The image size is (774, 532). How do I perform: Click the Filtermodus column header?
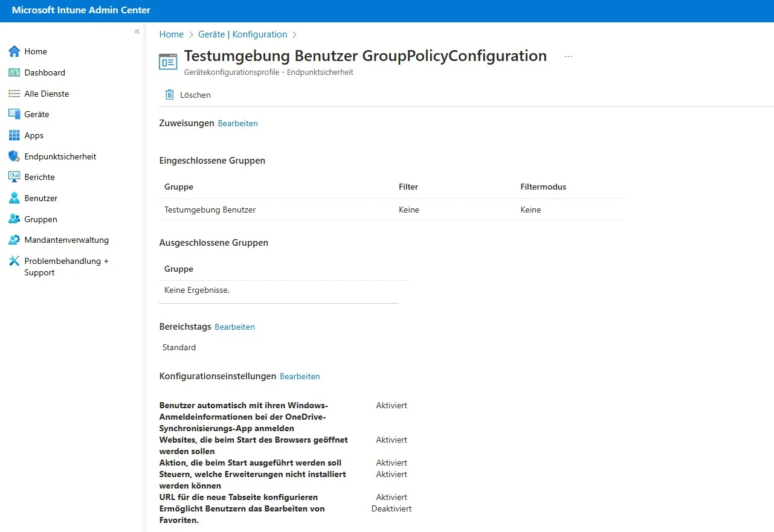(543, 187)
